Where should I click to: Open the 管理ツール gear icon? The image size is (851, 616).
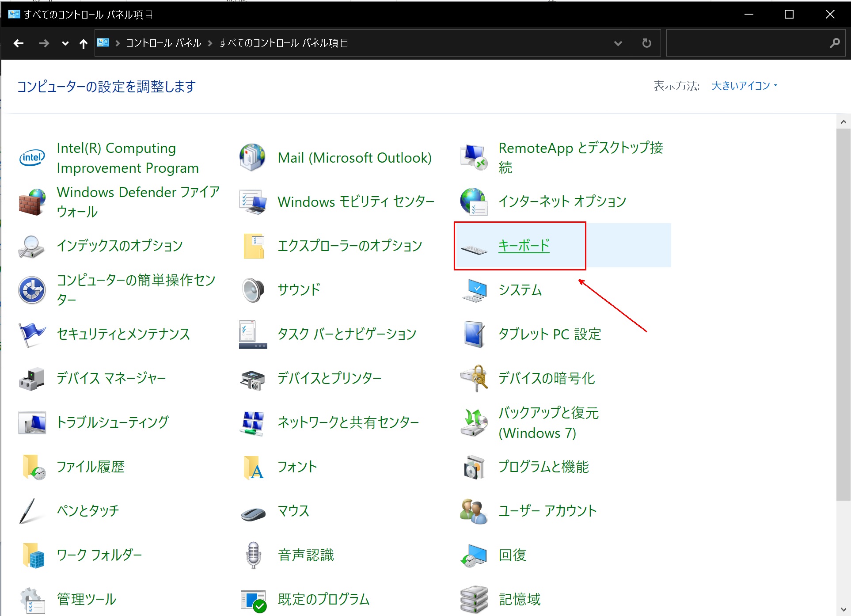tap(32, 600)
